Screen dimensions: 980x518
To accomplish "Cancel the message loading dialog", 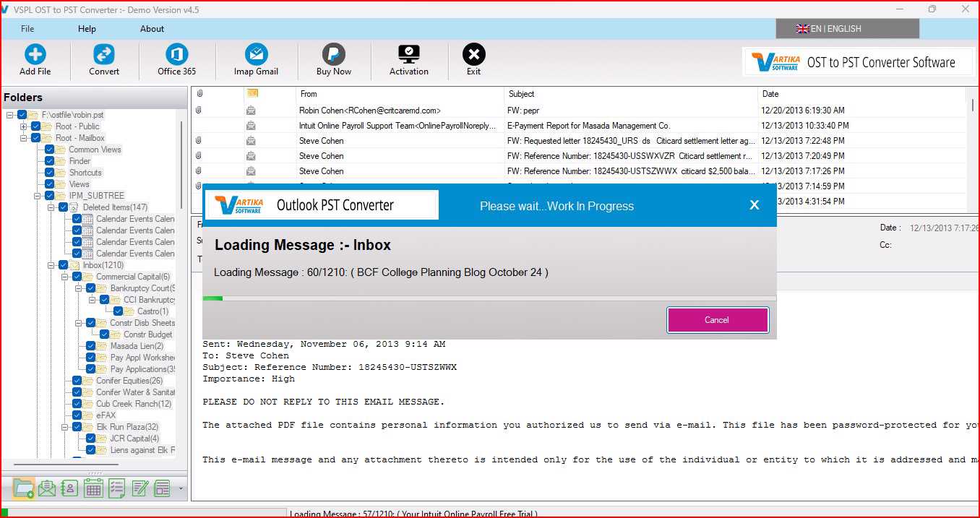I will [717, 320].
